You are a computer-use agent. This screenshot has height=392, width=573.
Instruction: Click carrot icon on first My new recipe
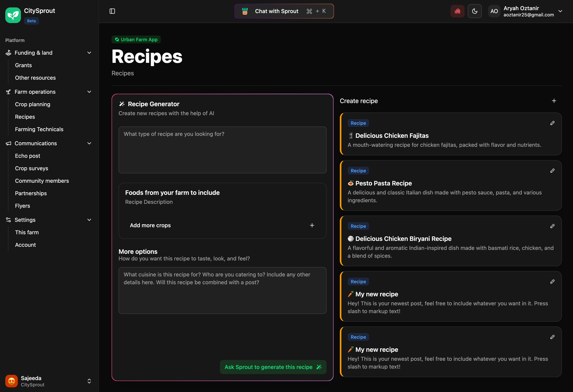click(x=351, y=294)
